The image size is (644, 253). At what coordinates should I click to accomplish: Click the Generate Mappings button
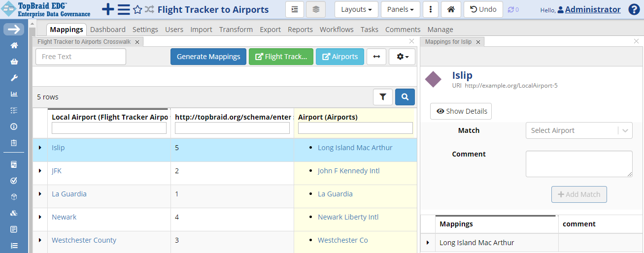[208, 57]
